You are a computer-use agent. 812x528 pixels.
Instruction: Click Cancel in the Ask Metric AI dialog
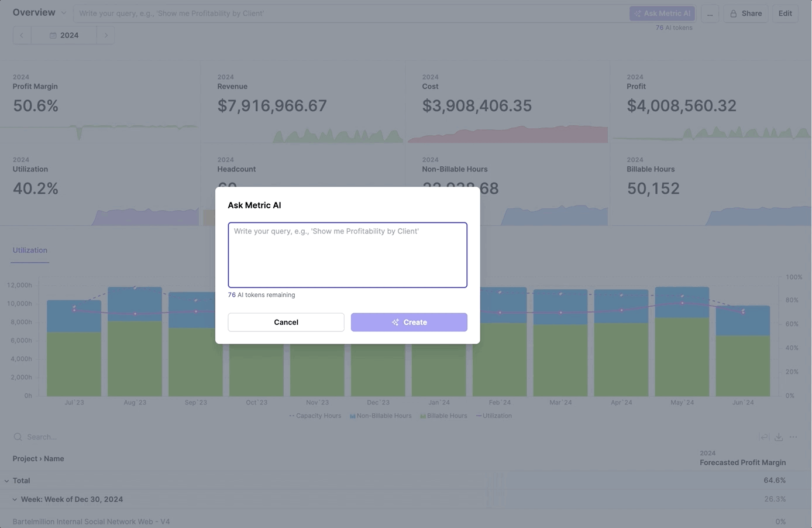click(x=286, y=322)
